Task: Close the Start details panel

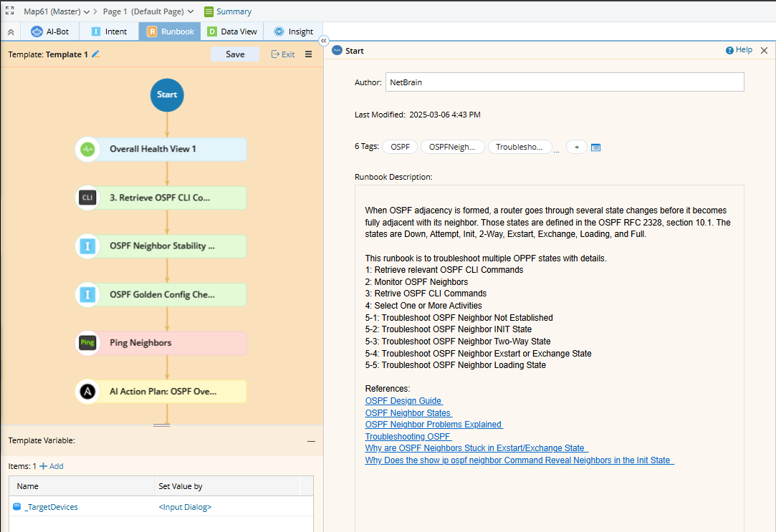Action: click(764, 50)
